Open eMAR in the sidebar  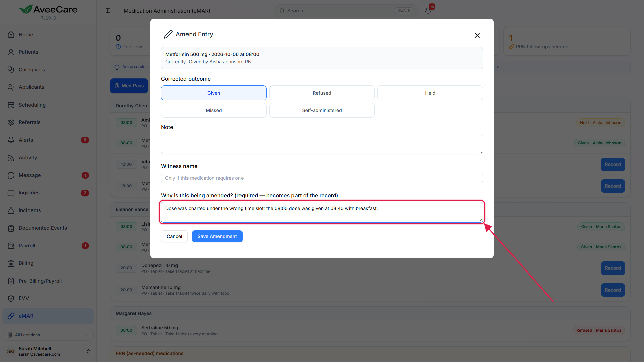pos(48,316)
